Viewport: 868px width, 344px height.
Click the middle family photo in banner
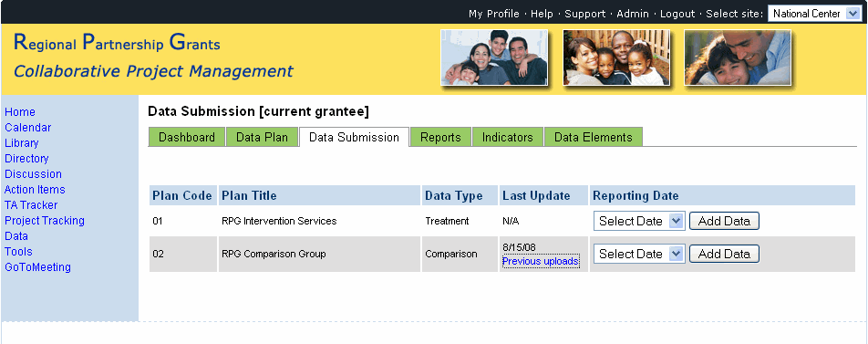pyautogui.click(x=616, y=57)
